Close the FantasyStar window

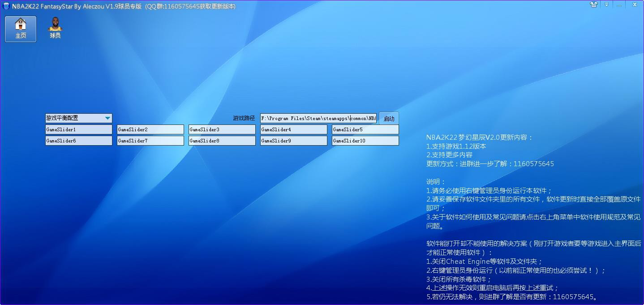635,5
